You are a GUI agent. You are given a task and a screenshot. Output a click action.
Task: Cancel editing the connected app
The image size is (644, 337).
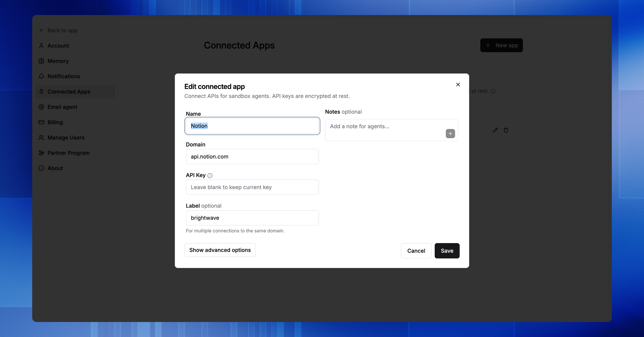416,251
